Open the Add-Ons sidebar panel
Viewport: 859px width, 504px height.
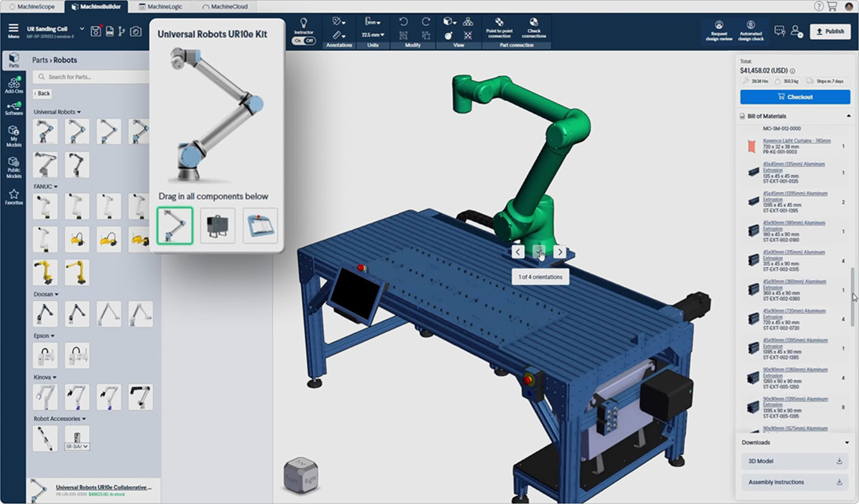(13, 85)
